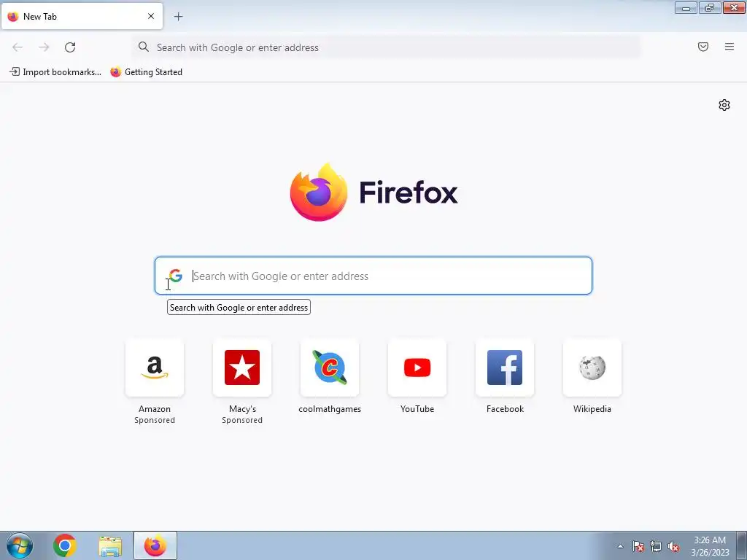Click the magnifier icon in address bar
The height and width of the screenshot is (560, 747).
click(144, 47)
